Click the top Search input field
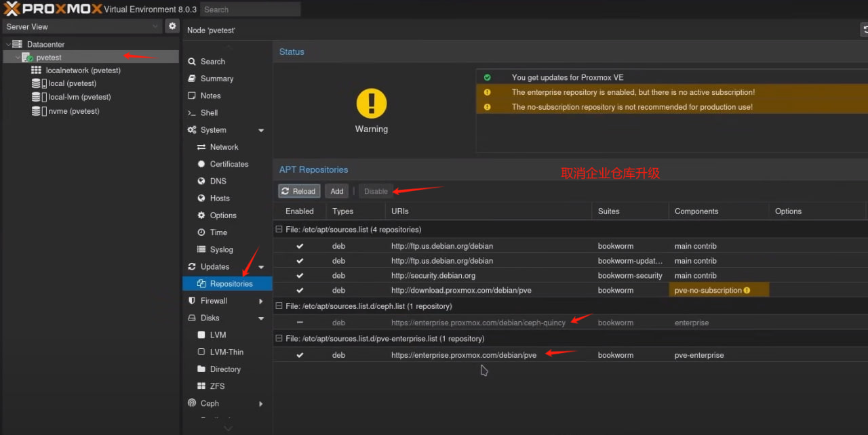 pyautogui.click(x=250, y=9)
